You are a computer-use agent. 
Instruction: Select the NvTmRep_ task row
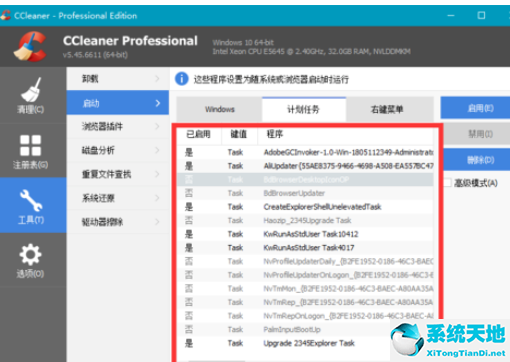305,302
